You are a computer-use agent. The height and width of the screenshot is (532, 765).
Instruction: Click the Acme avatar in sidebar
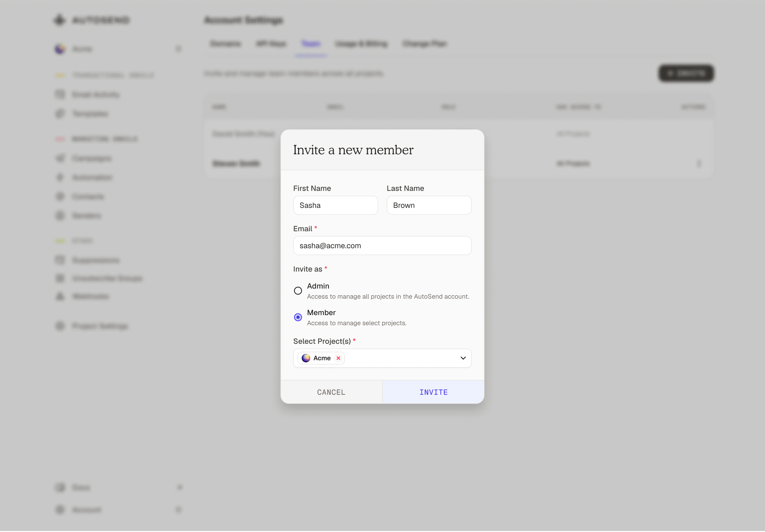click(60, 49)
